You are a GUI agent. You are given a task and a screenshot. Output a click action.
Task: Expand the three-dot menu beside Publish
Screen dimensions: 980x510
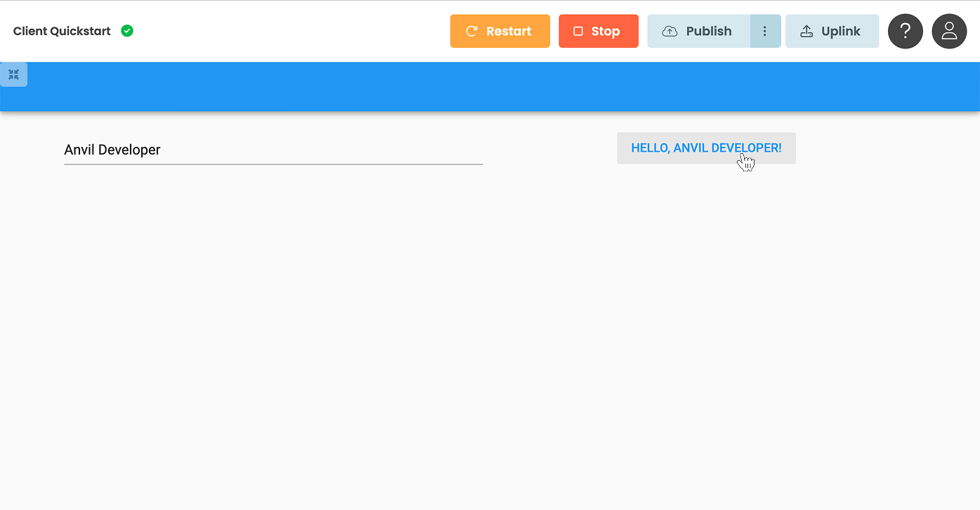click(765, 31)
